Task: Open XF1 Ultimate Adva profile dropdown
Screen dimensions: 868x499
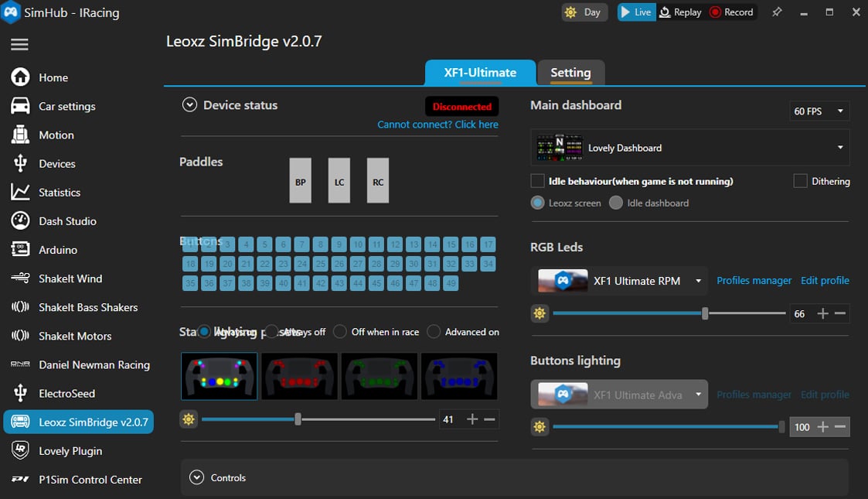Action: pos(619,395)
